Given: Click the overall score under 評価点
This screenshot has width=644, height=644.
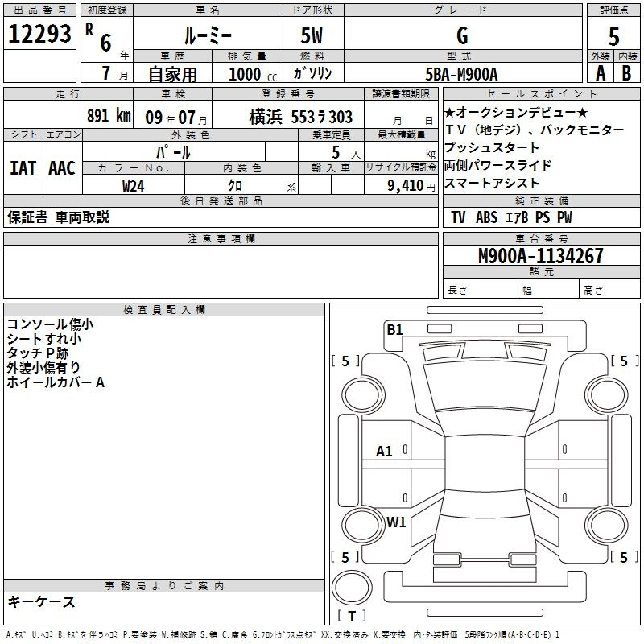Looking at the screenshot, I should pyautogui.click(x=613, y=36).
